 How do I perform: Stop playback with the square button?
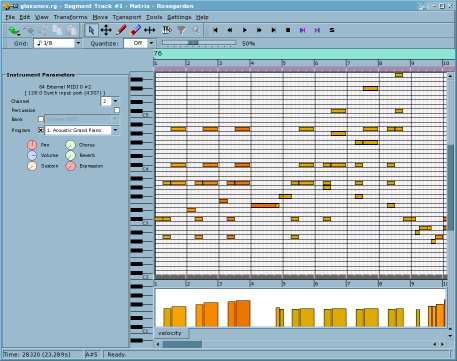click(288, 30)
